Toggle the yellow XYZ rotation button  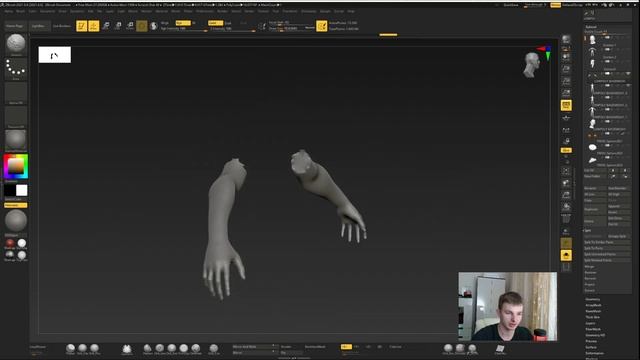(x=566, y=150)
